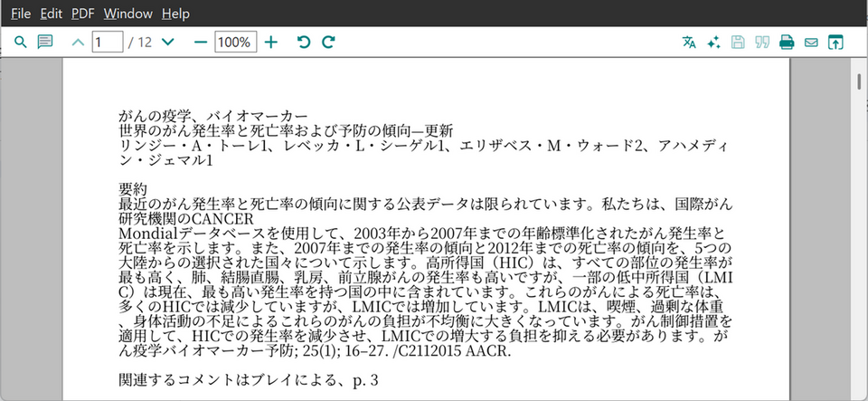This screenshot has width=868, height=401.
Task: Go to previous page with up chevron
Action: [x=77, y=43]
